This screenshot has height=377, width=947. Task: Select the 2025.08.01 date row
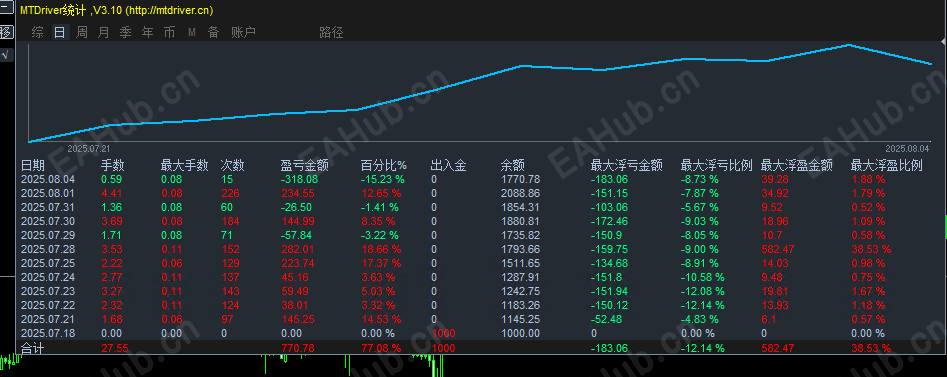pos(48,193)
